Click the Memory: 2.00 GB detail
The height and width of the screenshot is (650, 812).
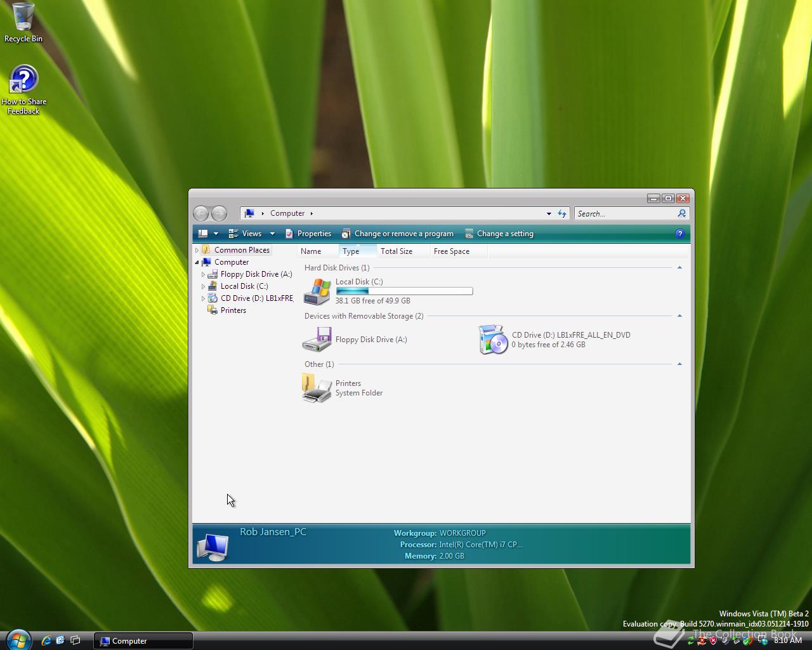(435, 556)
